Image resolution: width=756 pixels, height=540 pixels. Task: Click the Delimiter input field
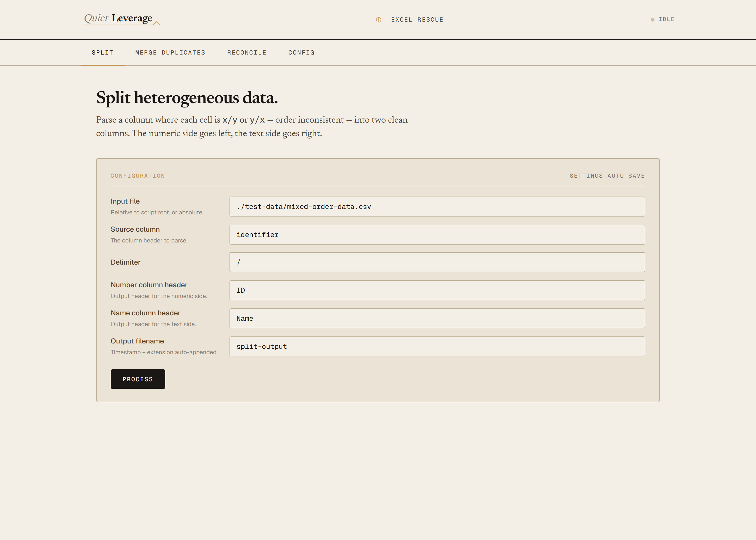pyautogui.click(x=437, y=262)
